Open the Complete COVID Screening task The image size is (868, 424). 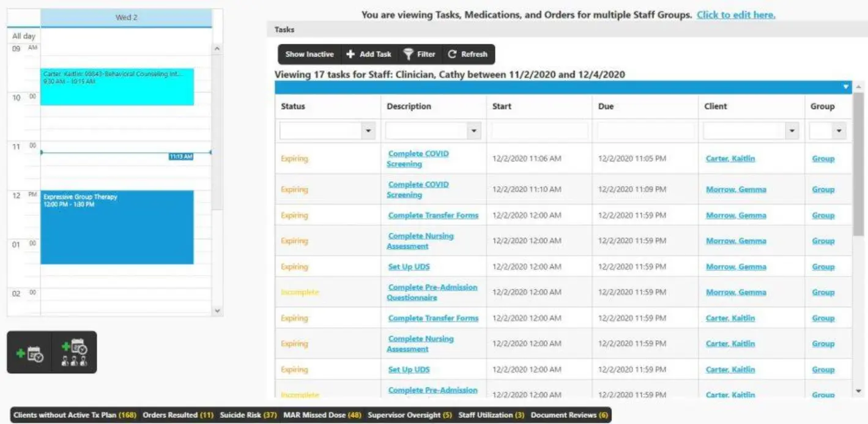pyautogui.click(x=418, y=158)
